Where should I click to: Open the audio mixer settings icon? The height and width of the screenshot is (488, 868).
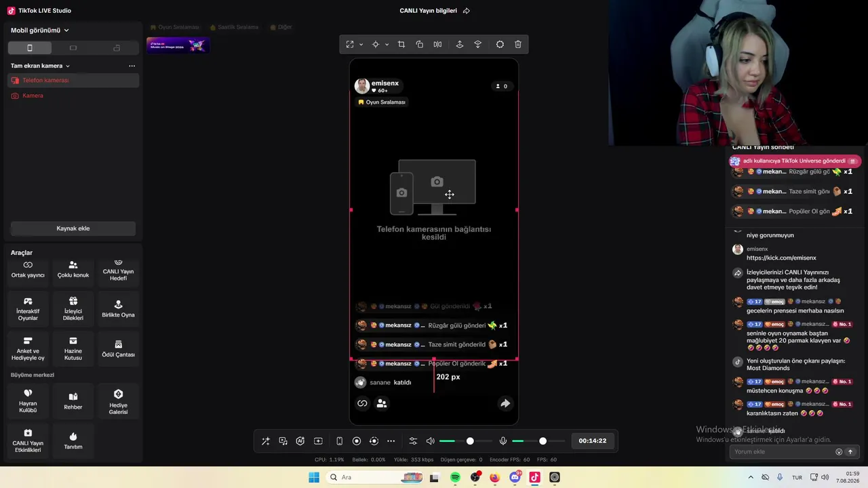click(413, 441)
